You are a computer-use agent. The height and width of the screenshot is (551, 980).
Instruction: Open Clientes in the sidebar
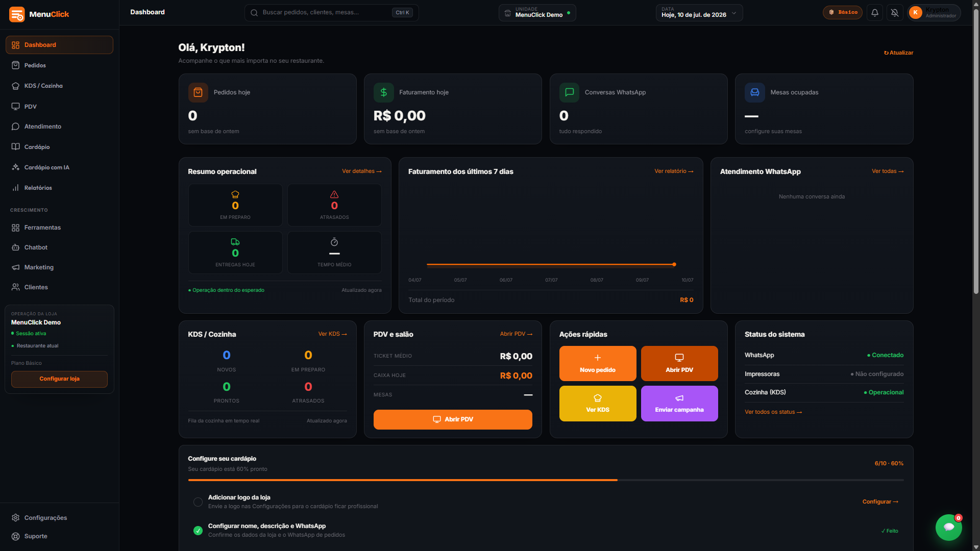click(x=59, y=287)
